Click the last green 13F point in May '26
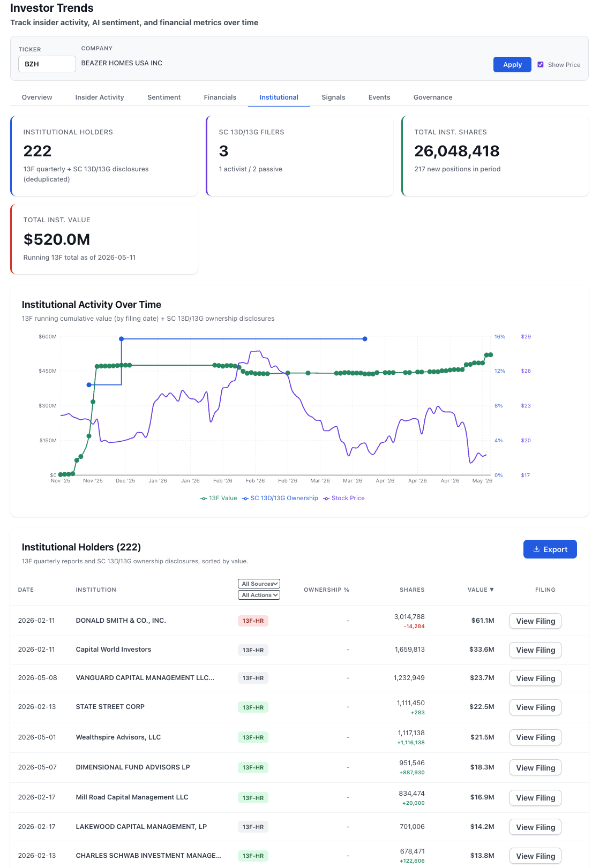592x868 pixels. click(x=490, y=355)
